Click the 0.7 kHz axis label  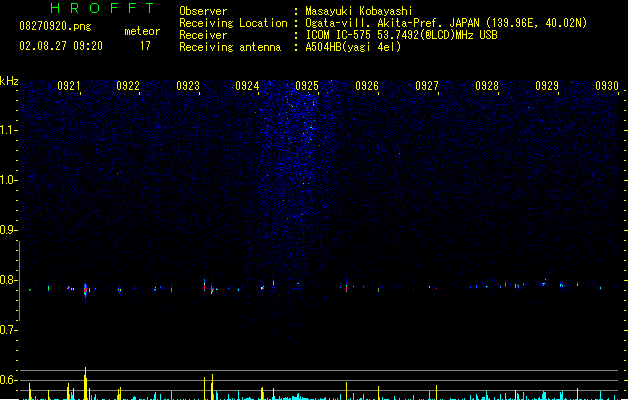(8, 330)
